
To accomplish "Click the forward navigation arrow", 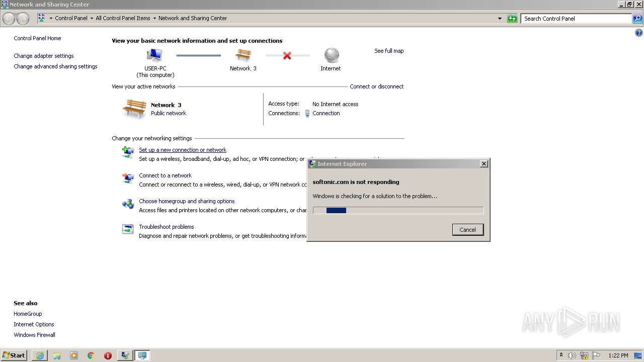I will click(x=23, y=19).
